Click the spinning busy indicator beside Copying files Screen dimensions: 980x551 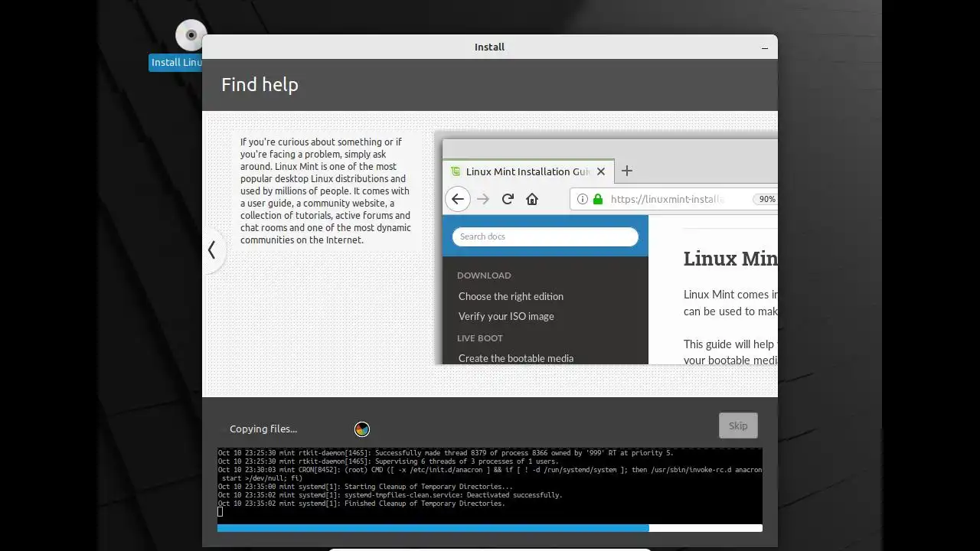[x=362, y=429]
